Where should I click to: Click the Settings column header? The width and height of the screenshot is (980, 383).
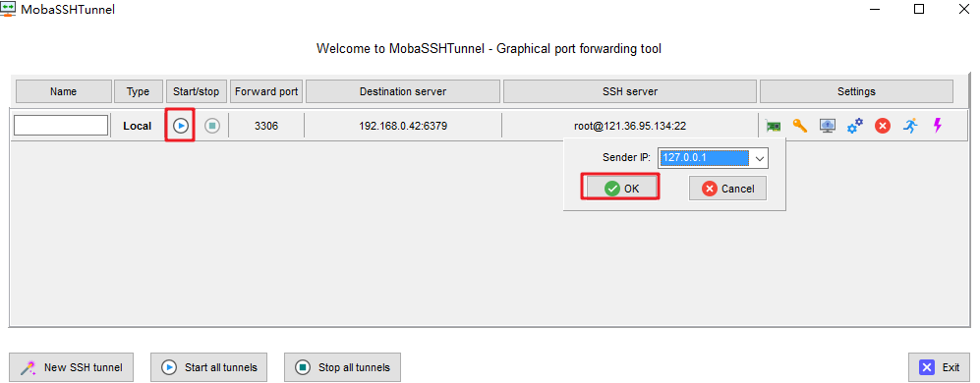[x=856, y=91]
